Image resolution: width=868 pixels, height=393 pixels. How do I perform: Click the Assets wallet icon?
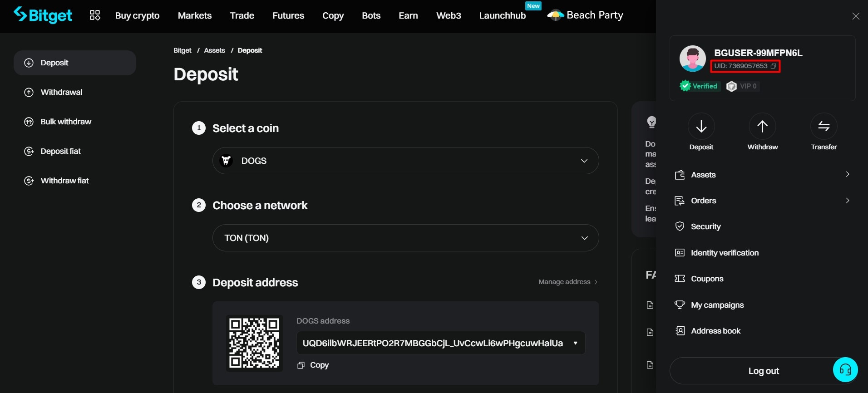pos(680,175)
